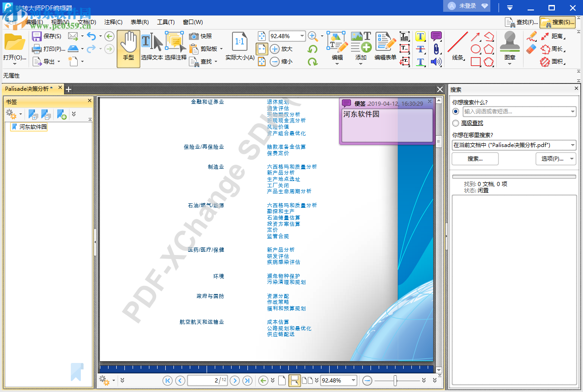583x392 pixels.
Task: Open the 文档(D) menu
Action: [86, 22]
